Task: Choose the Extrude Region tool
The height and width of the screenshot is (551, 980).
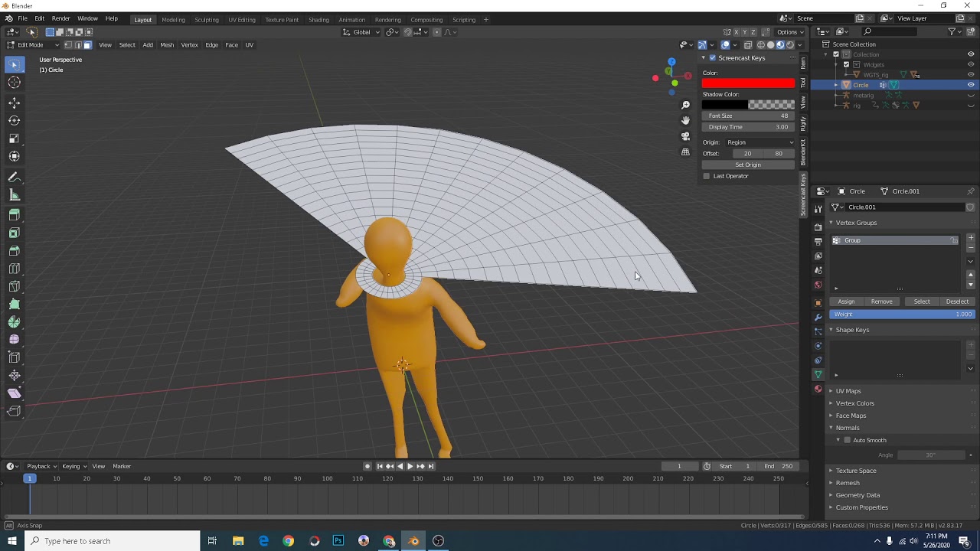Action: pyautogui.click(x=14, y=215)
